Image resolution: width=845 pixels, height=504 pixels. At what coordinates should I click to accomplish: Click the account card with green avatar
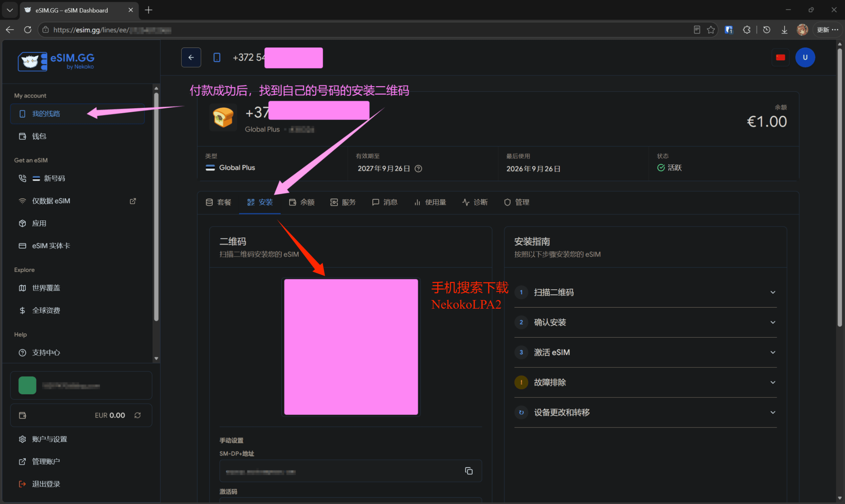[x=81, y=385]
